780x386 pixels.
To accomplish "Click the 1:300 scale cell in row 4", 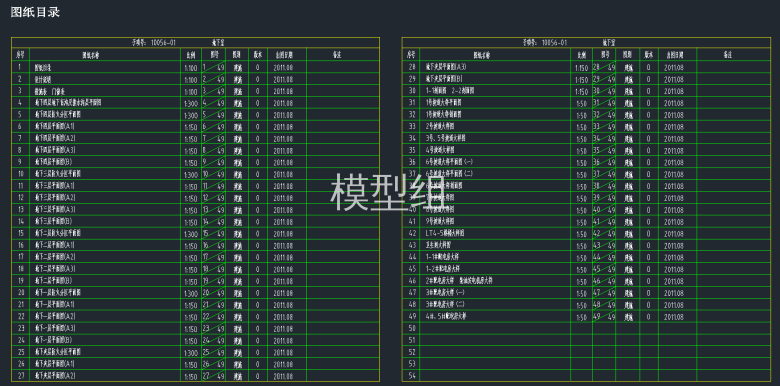I will click(x=191, y=103).
